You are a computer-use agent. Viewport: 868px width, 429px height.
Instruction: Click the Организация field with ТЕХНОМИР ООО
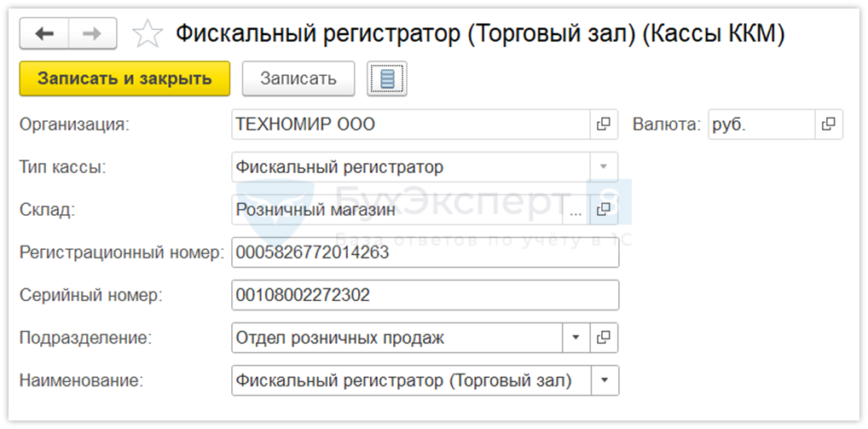tap(410, 125)
